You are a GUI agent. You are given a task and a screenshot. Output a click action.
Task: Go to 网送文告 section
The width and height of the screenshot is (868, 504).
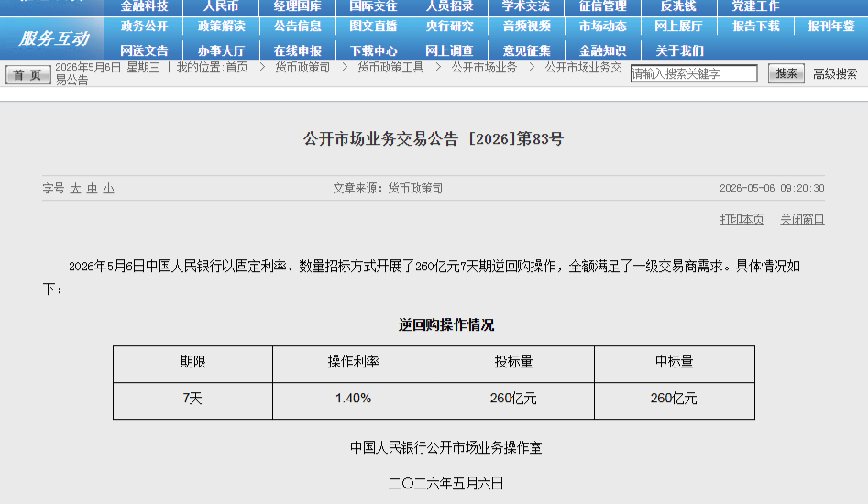click(144, 51)
